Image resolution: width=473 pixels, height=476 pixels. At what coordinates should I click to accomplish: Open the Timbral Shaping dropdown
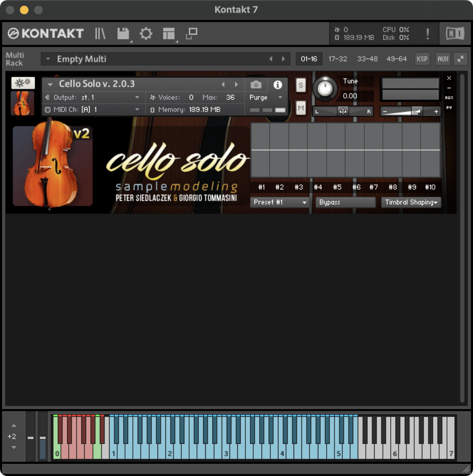(411, 202)
